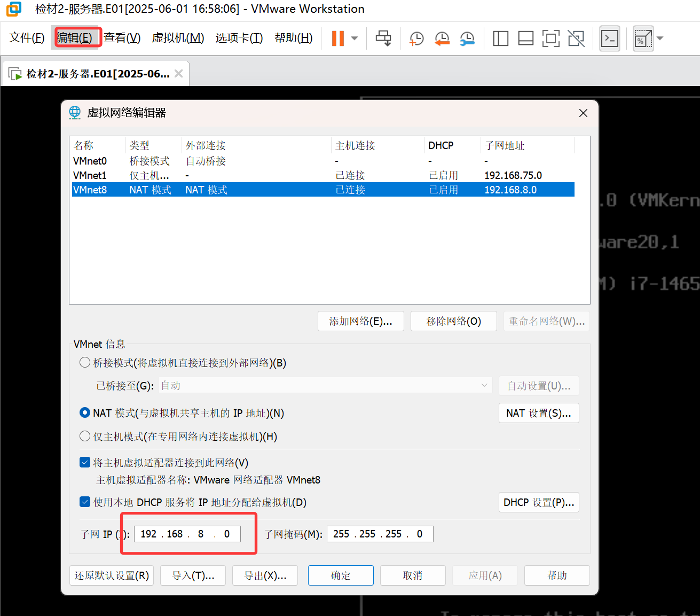Click the 外部连接 column header
700x616 pixels.
click(256, 145)
